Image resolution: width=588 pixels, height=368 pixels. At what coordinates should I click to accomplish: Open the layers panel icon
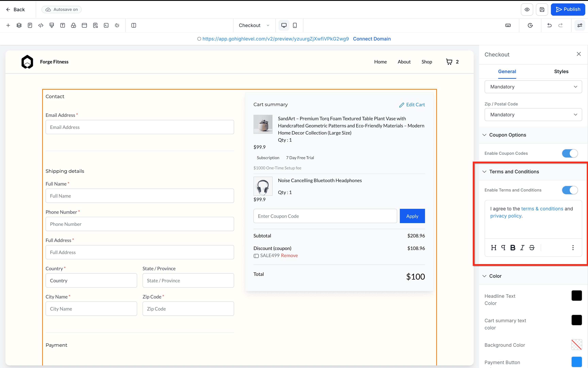pyautogui.click(x=19, y=25)
